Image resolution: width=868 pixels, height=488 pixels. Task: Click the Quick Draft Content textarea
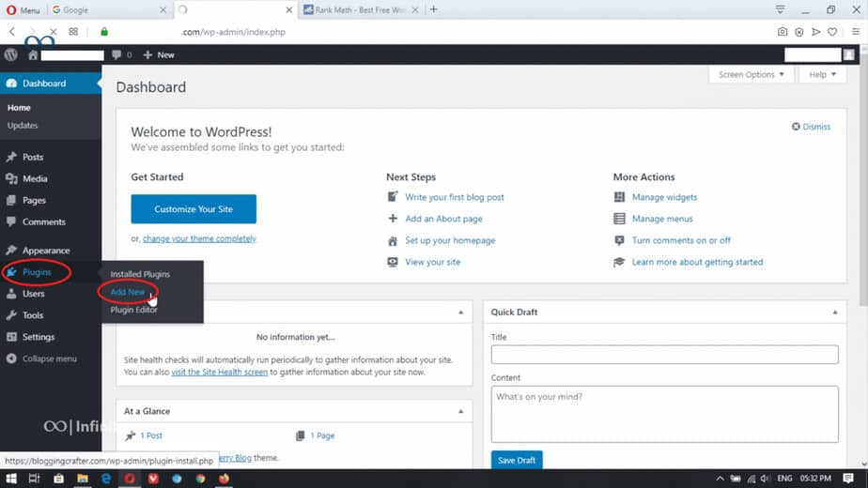click(x=664, y=415)
